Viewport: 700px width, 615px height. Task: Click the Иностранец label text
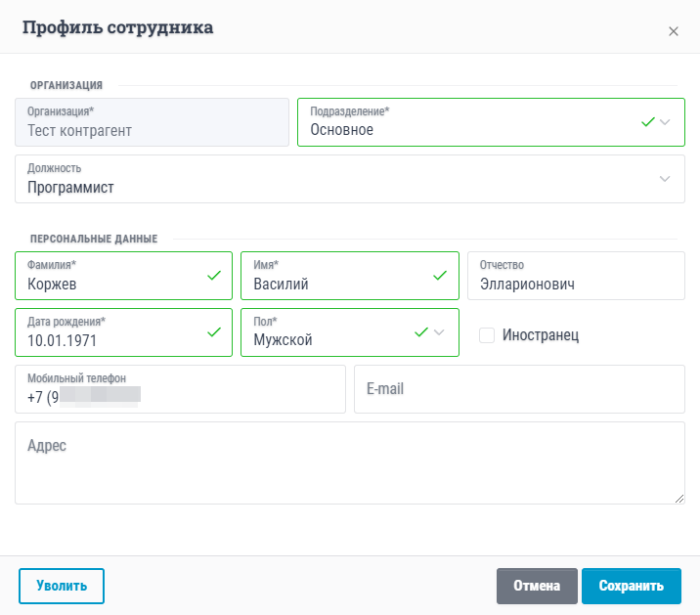(x=541, y=335)
